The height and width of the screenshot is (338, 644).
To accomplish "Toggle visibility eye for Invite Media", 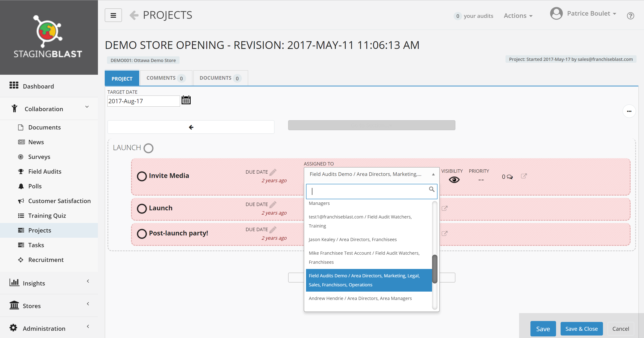I will 454,180.
